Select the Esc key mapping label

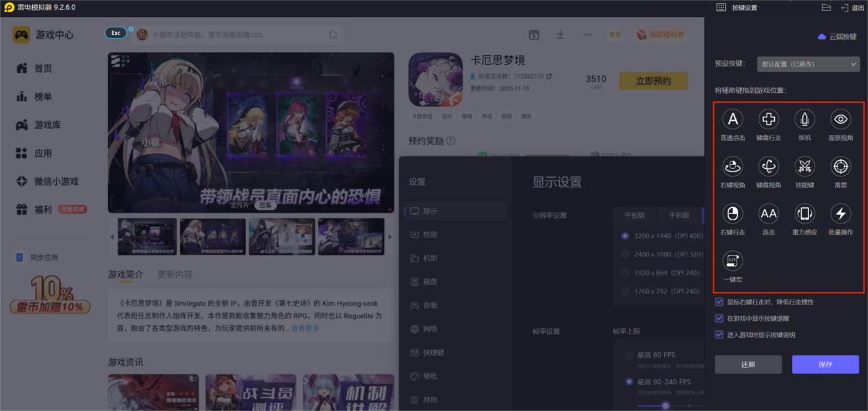116,33
